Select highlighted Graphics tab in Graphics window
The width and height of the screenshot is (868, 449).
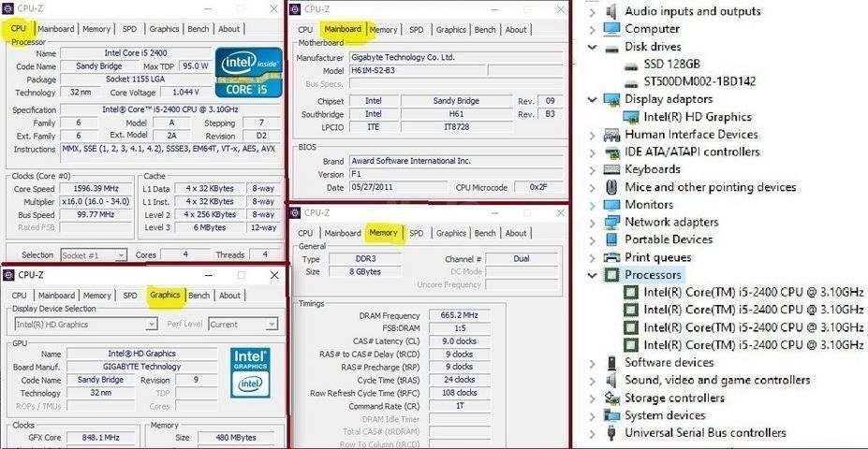point(166,295)
